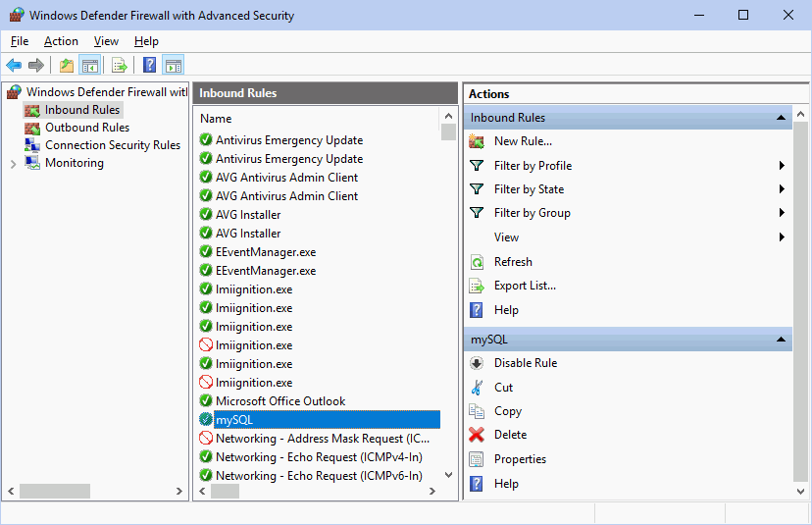Click the Filter by State funnel icon
812x525 pixels.
point(477,189)
